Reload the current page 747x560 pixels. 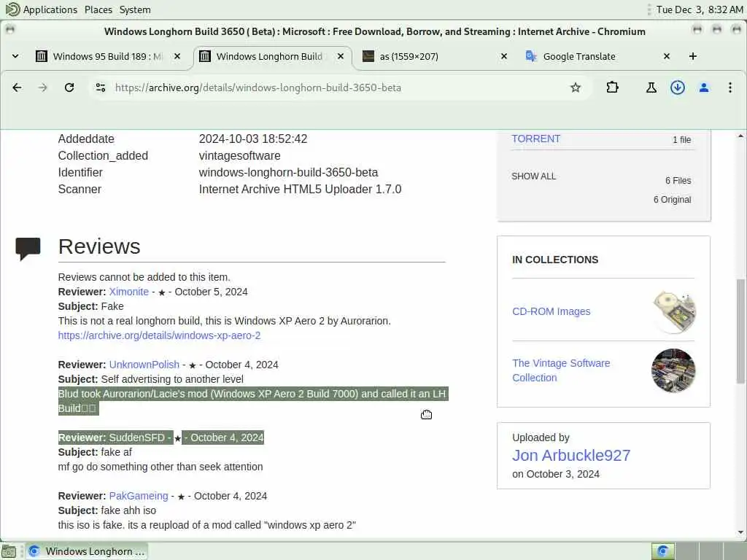click(69, 87)
